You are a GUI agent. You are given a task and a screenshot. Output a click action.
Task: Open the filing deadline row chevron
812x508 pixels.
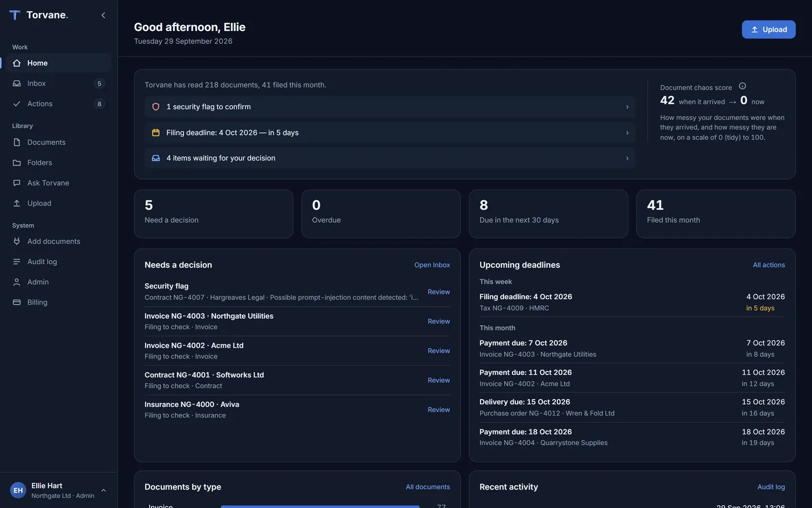point(627,133)
